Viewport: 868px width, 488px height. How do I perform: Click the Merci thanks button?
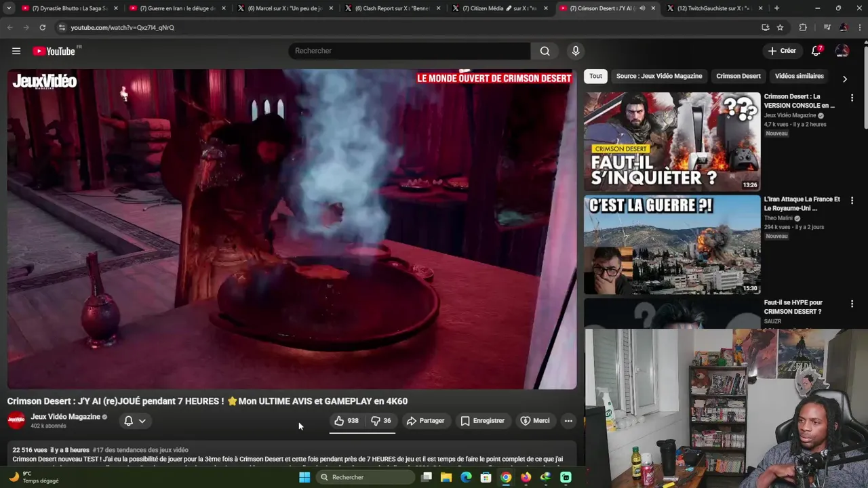534,421
